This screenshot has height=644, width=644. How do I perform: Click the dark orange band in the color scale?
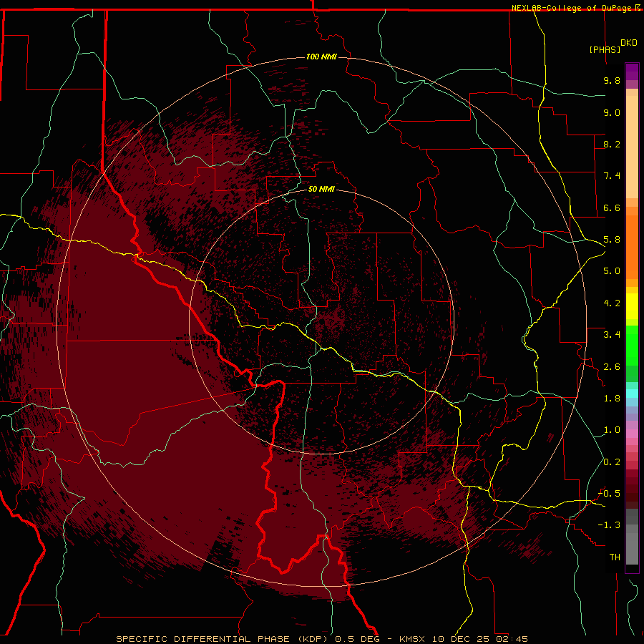[x=632, y=248]
